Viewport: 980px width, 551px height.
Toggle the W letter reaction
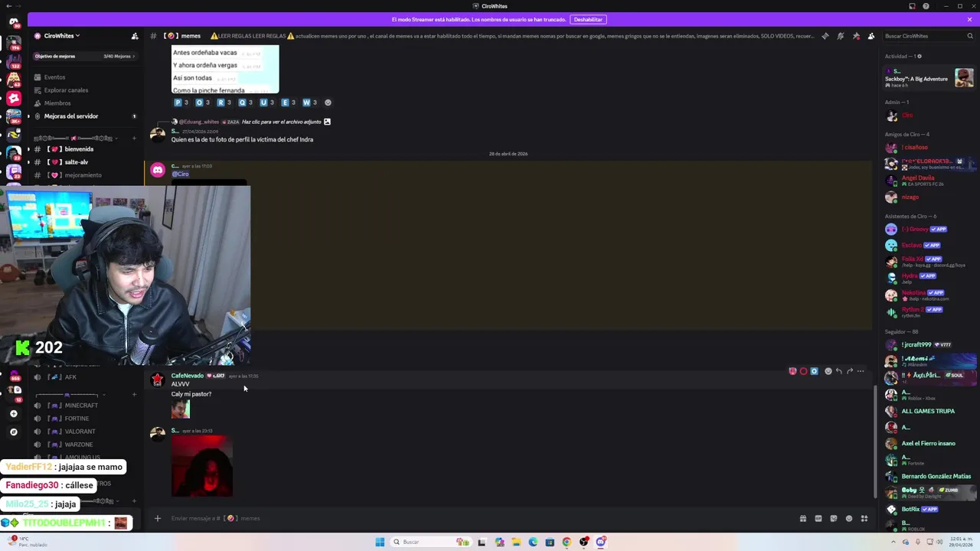(x=309, y=103)
